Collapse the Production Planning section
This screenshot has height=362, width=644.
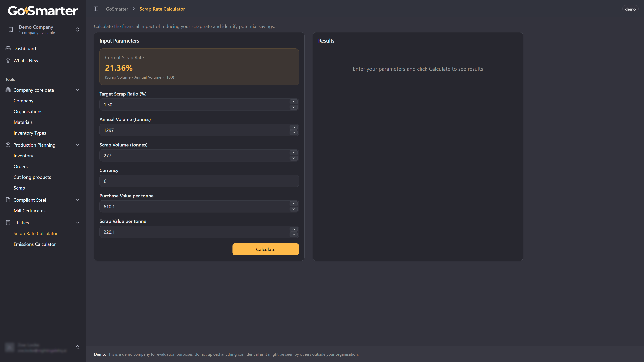[x=77, y=145]
